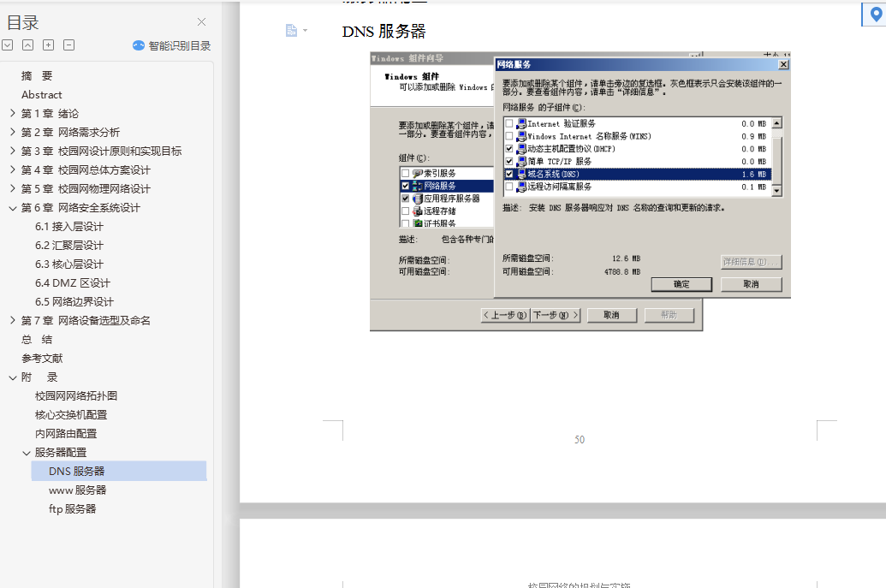The image size is (886, 588).
Task: Expand 第7章 网络设备选型及命名
Action: tap(13, 321)
